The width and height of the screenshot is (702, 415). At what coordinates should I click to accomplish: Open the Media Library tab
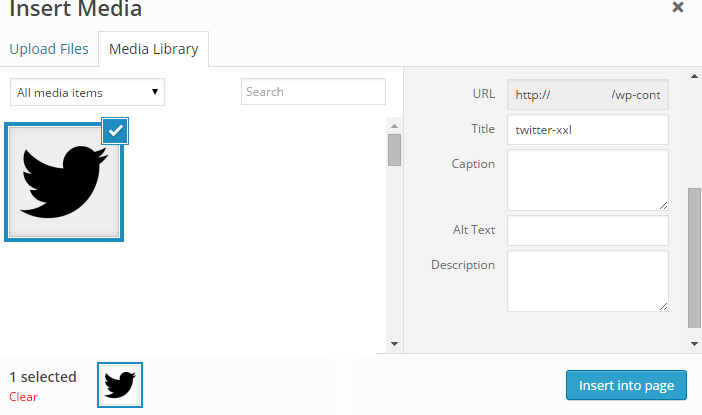pyautogui.click(x=154, y=49)
